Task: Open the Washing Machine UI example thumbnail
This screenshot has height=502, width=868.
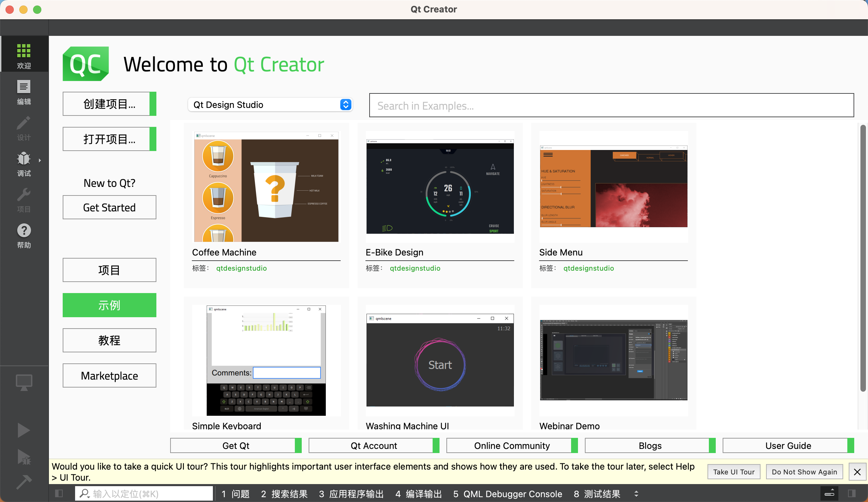Action: click(440, 360)
